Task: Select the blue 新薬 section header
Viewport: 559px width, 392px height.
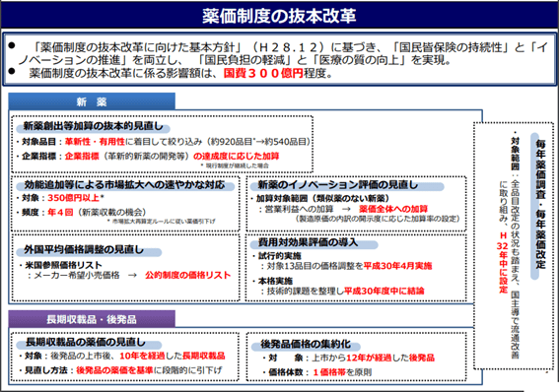Action: point(92,101)
